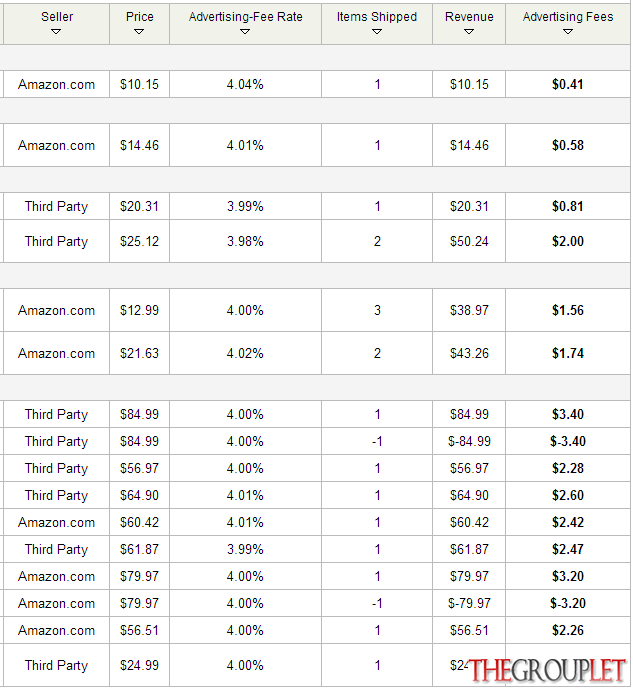
Task: Select the $2.60 advertising fee cell
Action: click(x=568, y=495)
